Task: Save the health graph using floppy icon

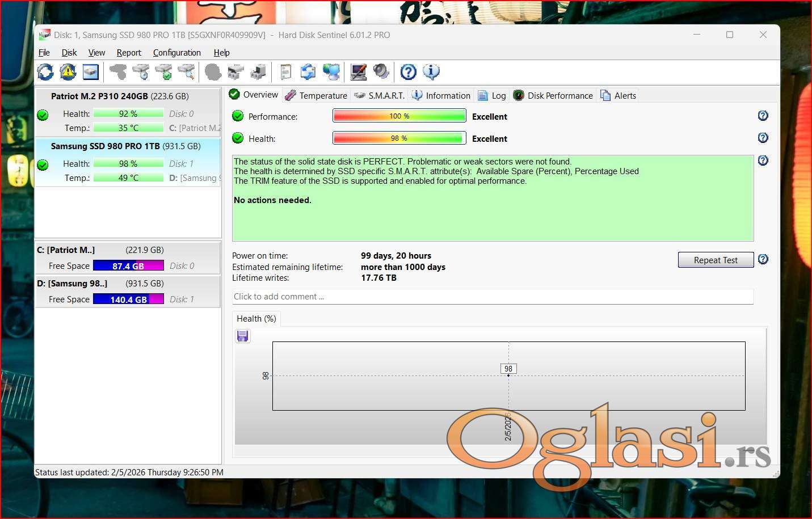Action: pos(243,336)
